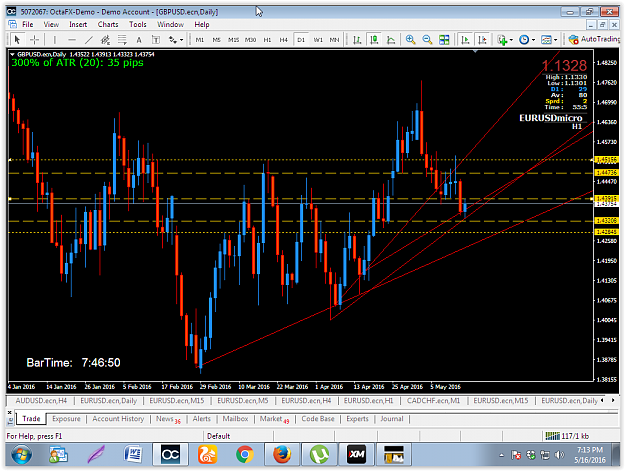This screenshot has width=625, height=471.
Task: Switch chart to H1 timeframe
Action: pyautogui.click(x=267, y=39)
